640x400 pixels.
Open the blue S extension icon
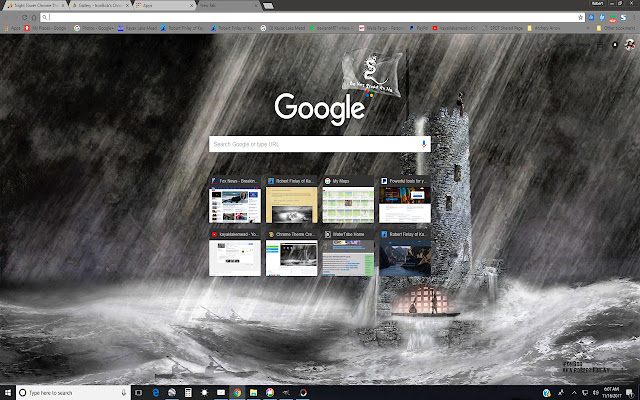pos(623,18)
